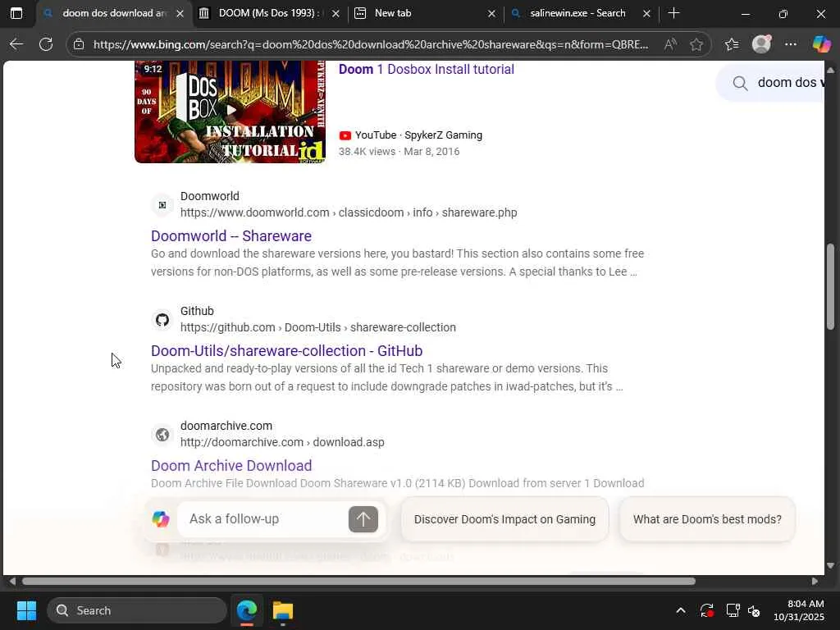The width and height of the screenshot is (840, 630).
Task: Switch to the 'doom dos download' tab
Action: coord(113,13)
